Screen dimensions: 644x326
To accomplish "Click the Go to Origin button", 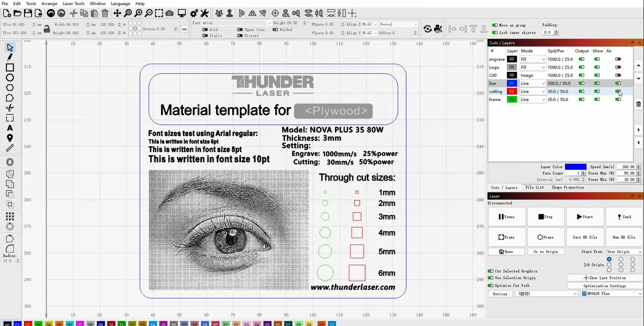I will coord(546,252).
